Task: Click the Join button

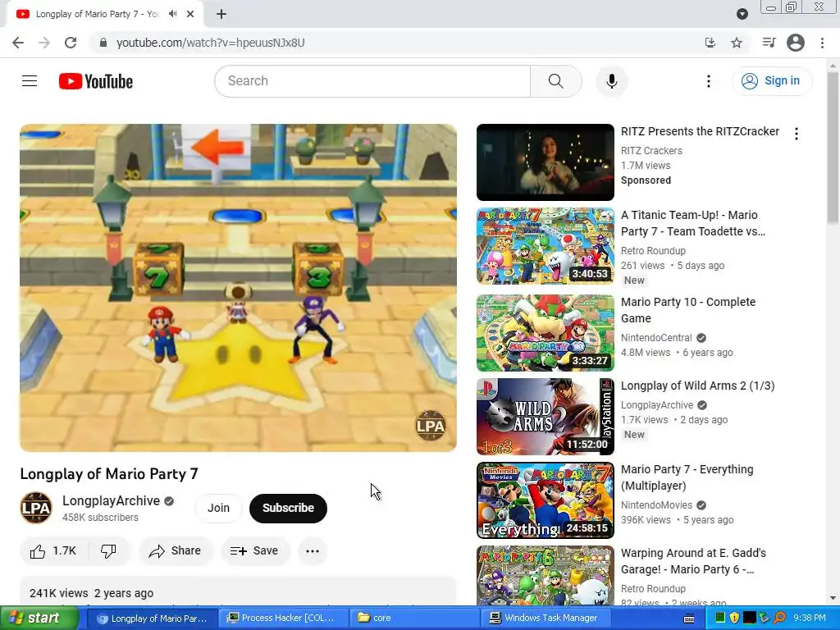Action: click(218, 508)
